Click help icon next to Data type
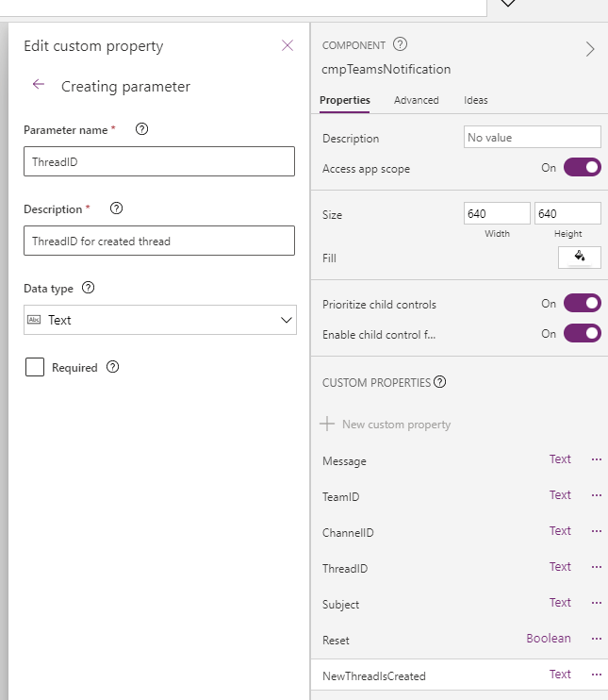 click(x=89, y=288)
